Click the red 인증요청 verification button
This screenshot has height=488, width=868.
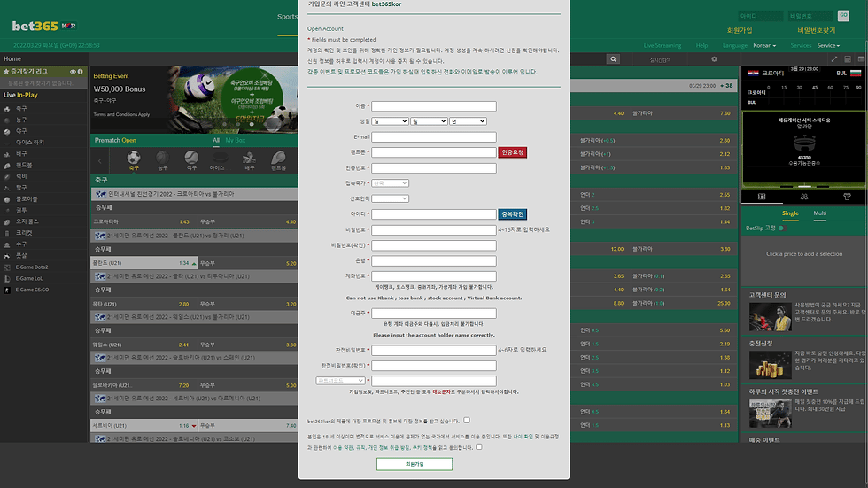coord(512,152)
